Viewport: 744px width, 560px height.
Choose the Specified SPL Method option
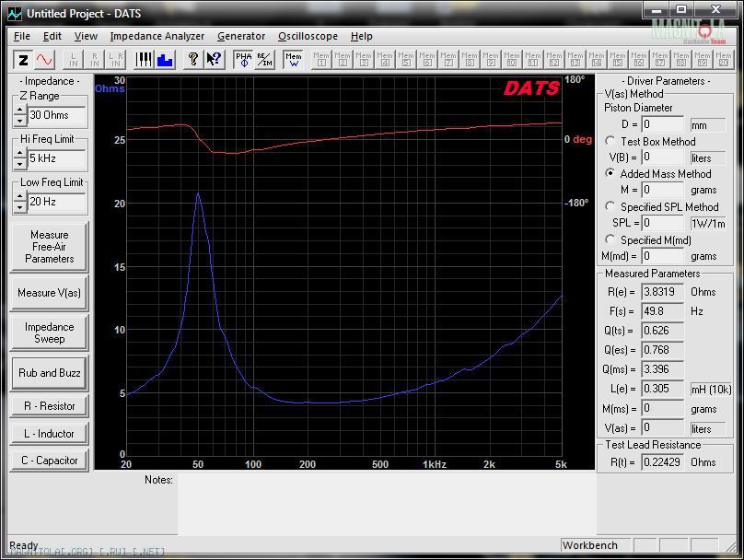[610, 206]
